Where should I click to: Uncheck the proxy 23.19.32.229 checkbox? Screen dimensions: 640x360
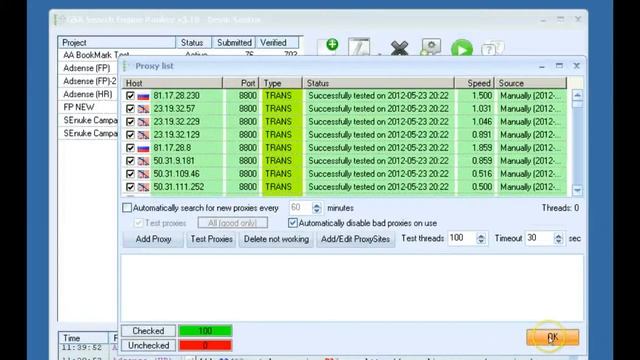click(x=130, y=122)
